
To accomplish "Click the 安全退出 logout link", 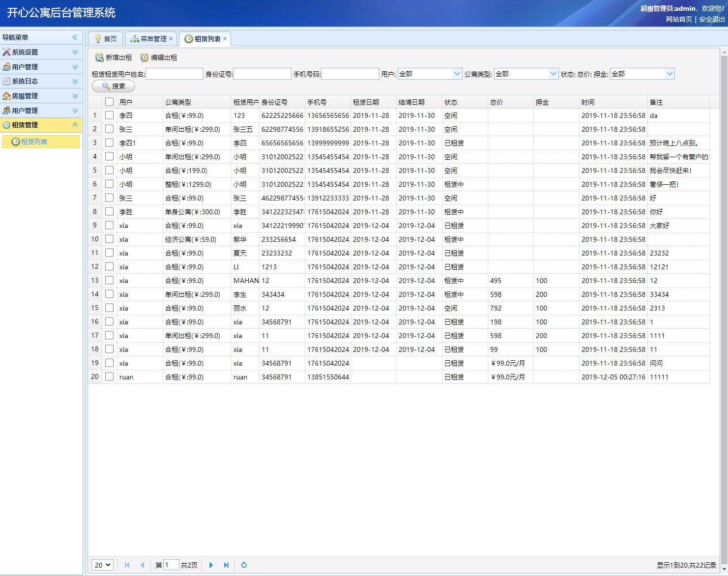I will (x=712, y=19).
